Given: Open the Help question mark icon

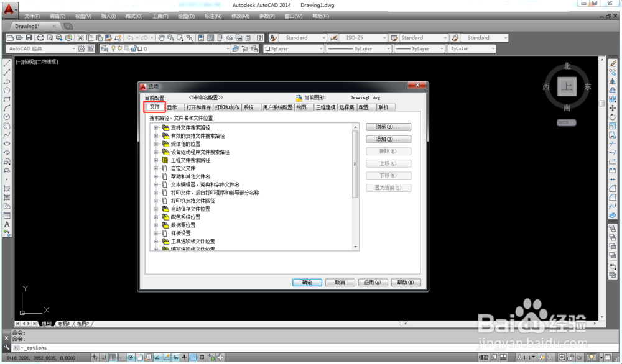Looking at the screenshot, I should click(260, 38).
